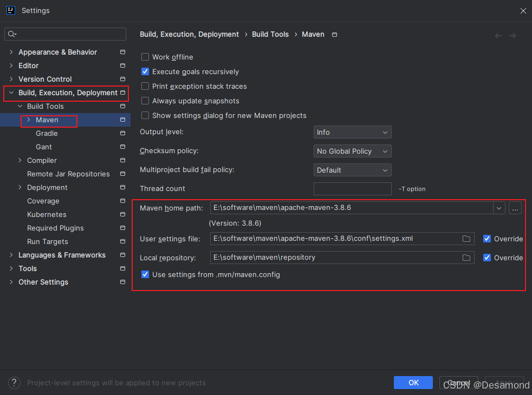The image size is (532, 395).
Task: Click project-level icon beside Required Plugins
Action: coord(122,228)
